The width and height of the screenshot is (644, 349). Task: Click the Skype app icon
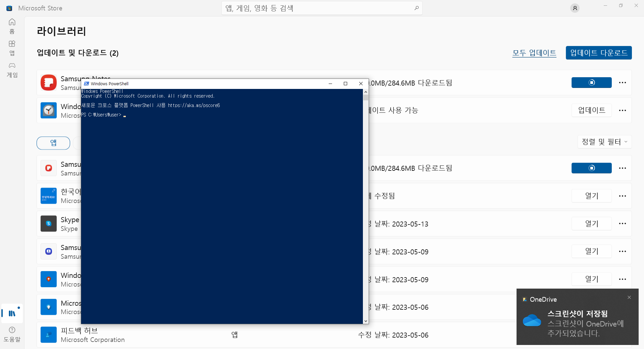point(49,223)
